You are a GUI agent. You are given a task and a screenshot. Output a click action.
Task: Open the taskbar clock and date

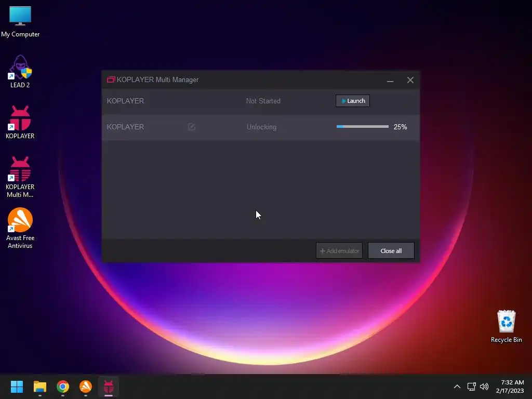[x=510, y=387]
